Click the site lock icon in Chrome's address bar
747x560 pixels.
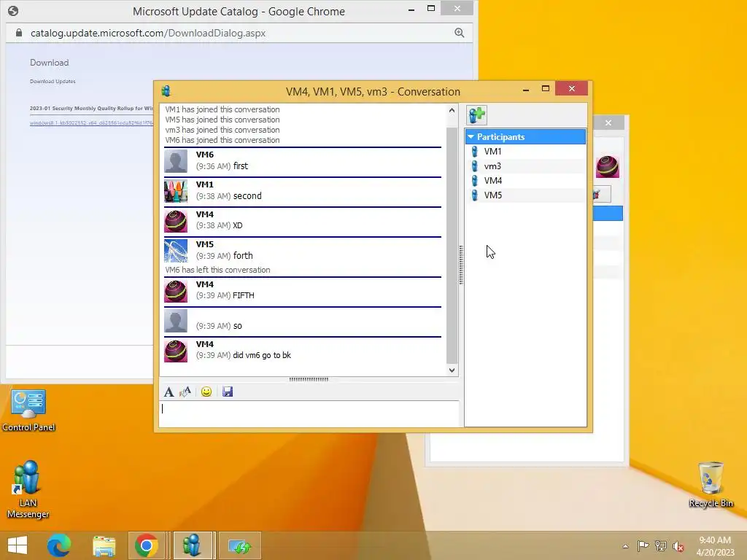(18, 33)
